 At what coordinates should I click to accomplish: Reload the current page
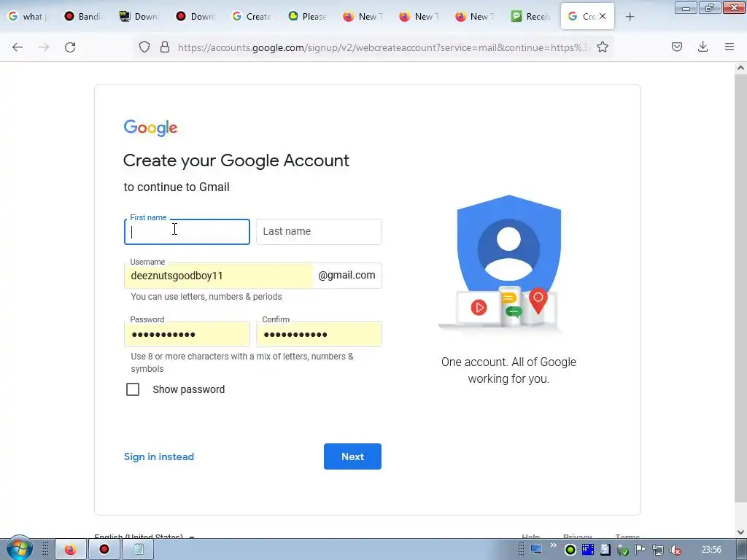[x=70, y=47]
